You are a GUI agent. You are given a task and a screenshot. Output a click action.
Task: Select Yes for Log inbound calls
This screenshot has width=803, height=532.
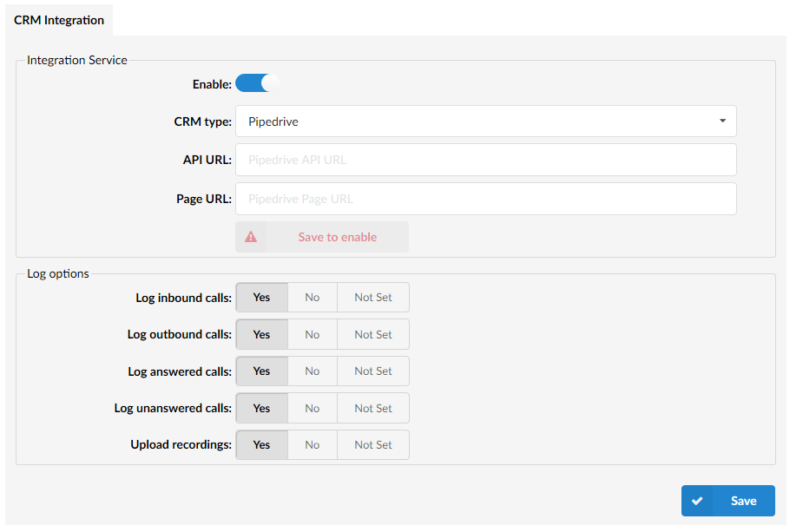[261, 298]
